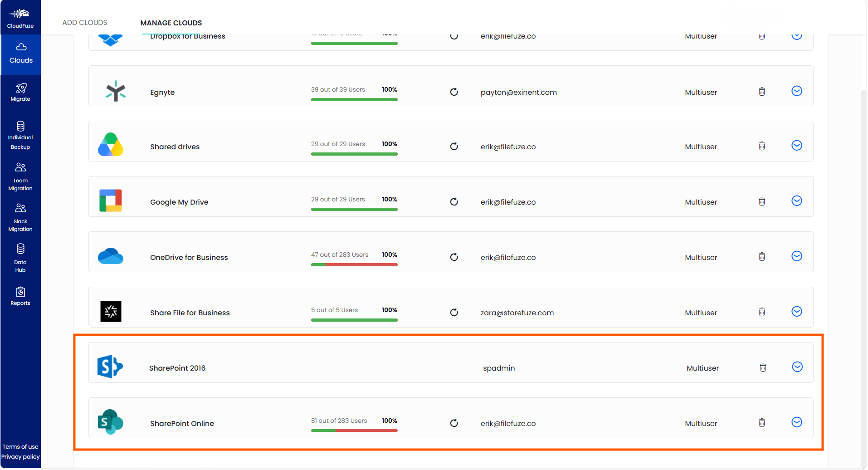Click the SharePoint 2016 cloud name

pos(177,368)
